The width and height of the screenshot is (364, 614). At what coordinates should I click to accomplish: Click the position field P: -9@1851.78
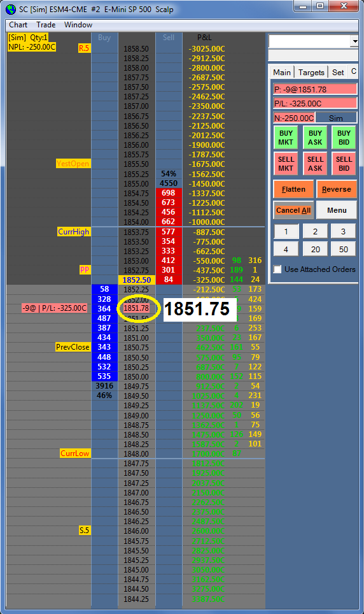coord(315,89)
